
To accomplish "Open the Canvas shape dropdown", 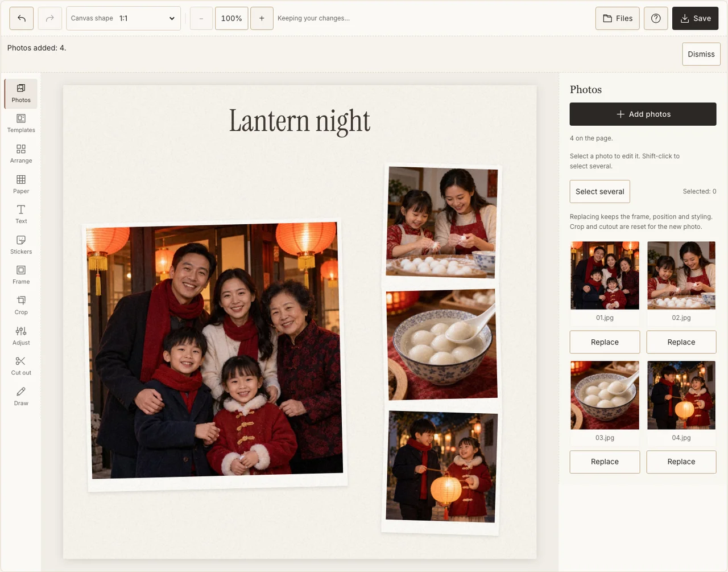I will click(123, 18).
